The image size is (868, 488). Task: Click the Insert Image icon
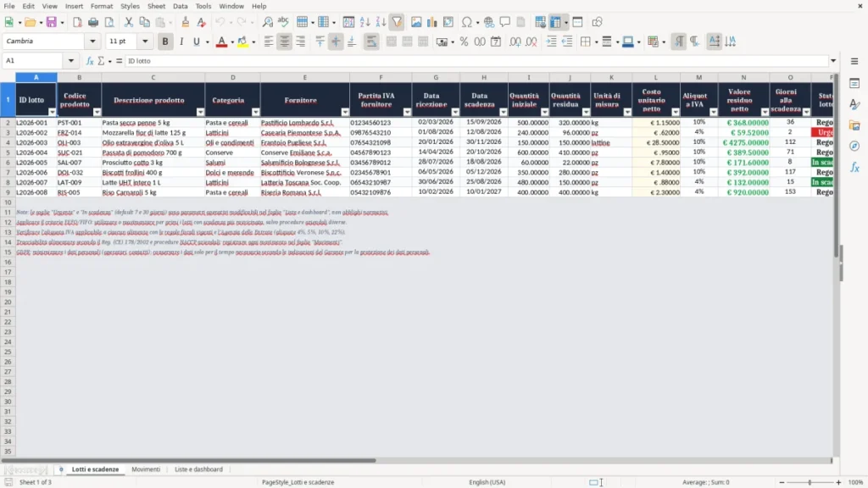pyautogui.click(x=416, y=22)
